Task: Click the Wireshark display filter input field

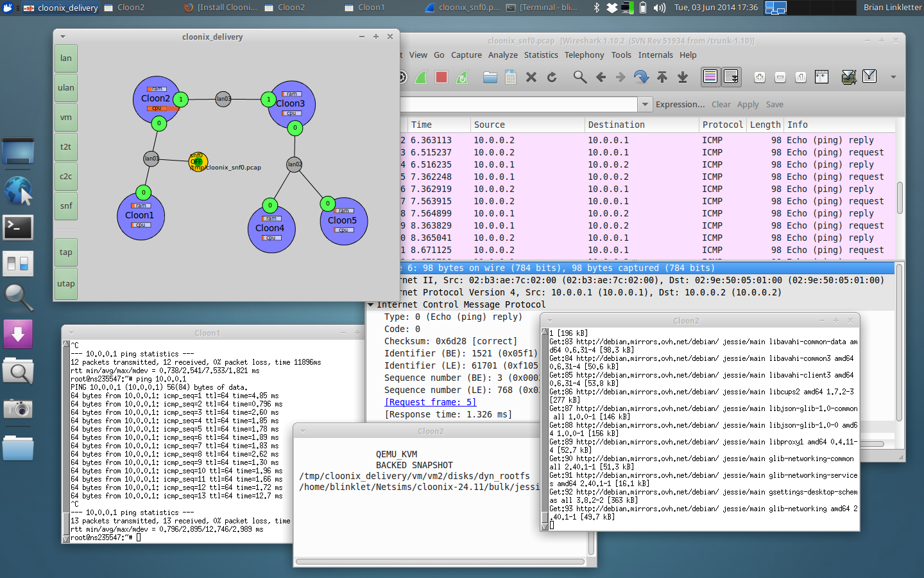Action: 518,104
